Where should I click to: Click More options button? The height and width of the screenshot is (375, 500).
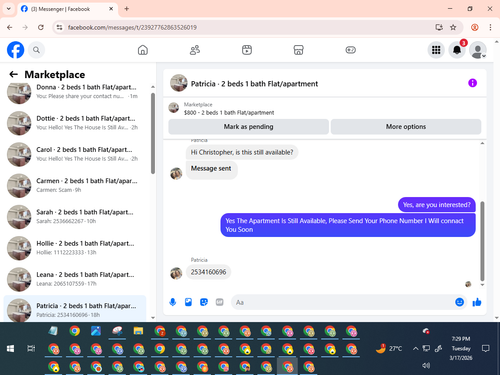pos(406,127)
